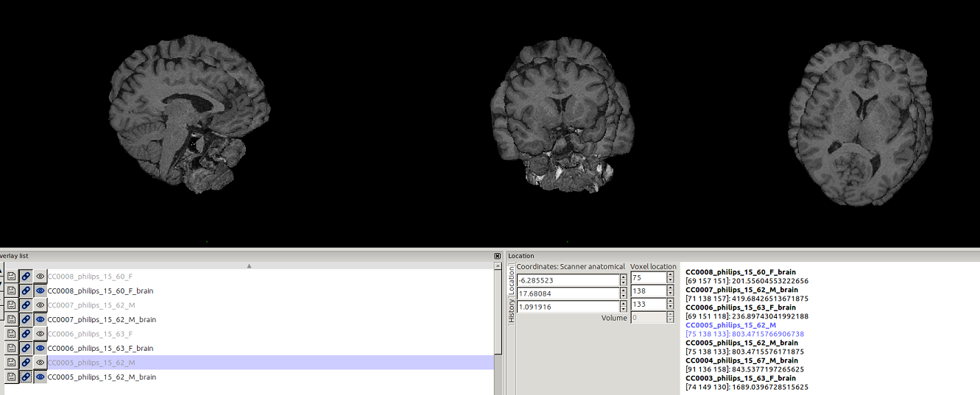Switch to the History tab

(x=512, y=310)
